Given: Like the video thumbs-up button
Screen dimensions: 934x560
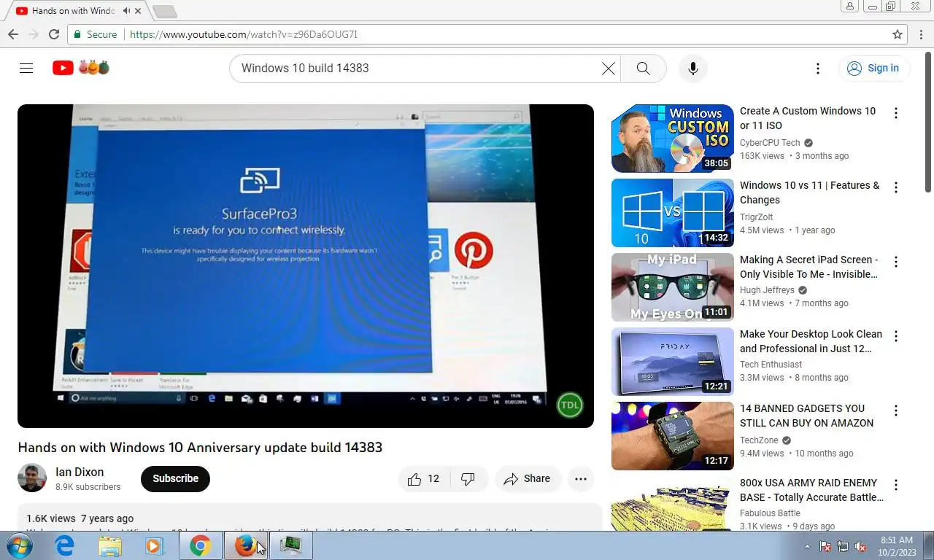Looking at the screenshot, I should pos(424,479).
